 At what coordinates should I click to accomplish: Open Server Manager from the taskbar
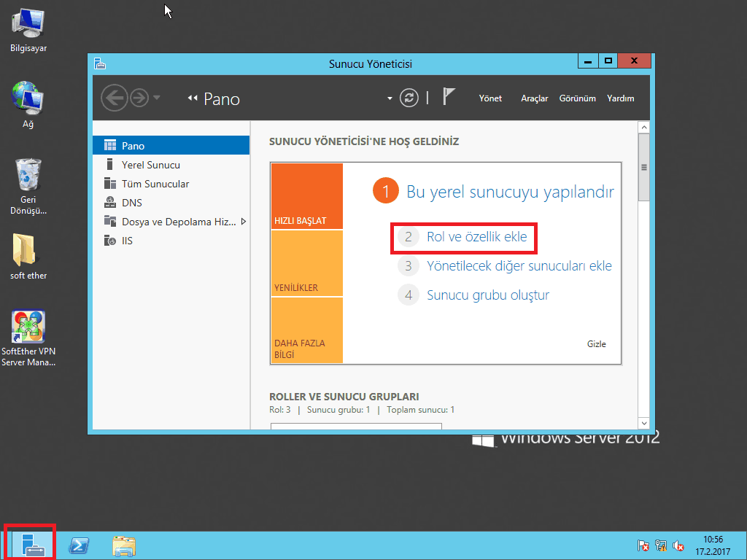(30, 544)
